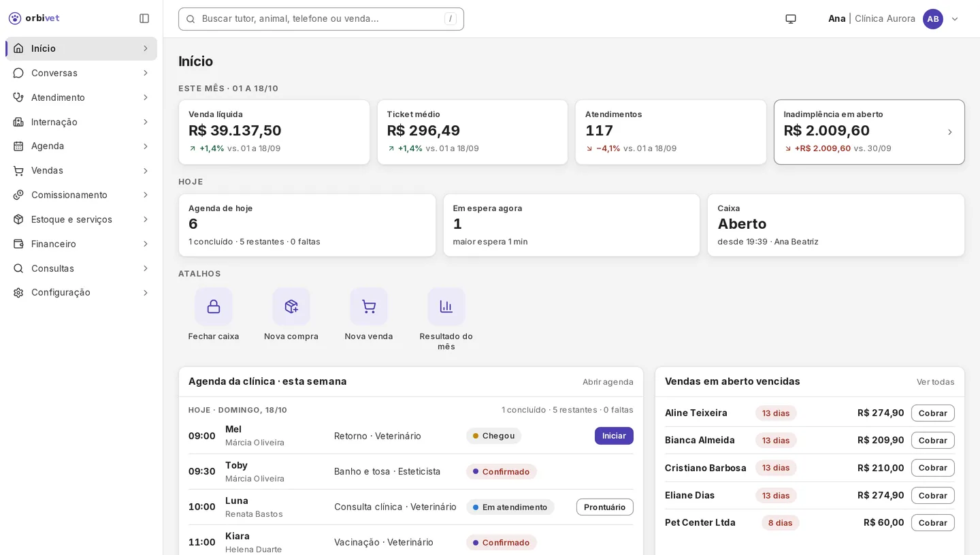Open Nova compra package shortcut icon
The height and width of the screenshot is (555, 980).
(x=291, y=306)
